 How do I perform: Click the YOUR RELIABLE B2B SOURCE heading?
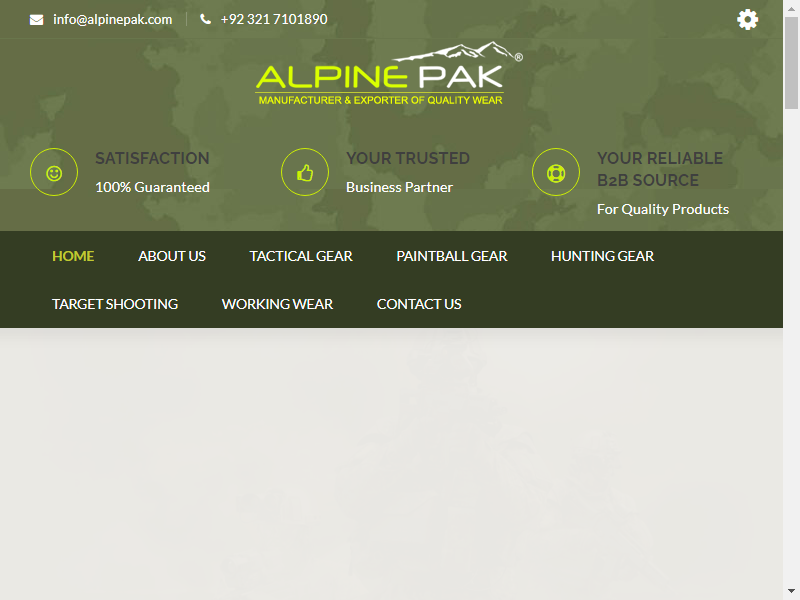tap(660, 169)
